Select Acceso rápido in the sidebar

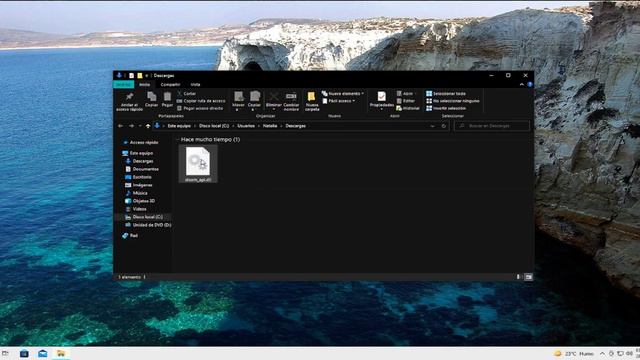(x=141, y=142)
